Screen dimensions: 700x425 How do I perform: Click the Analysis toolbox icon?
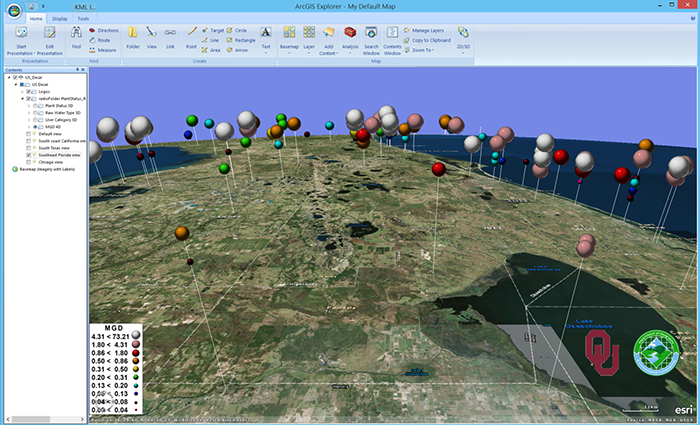[x=350, y=34]
